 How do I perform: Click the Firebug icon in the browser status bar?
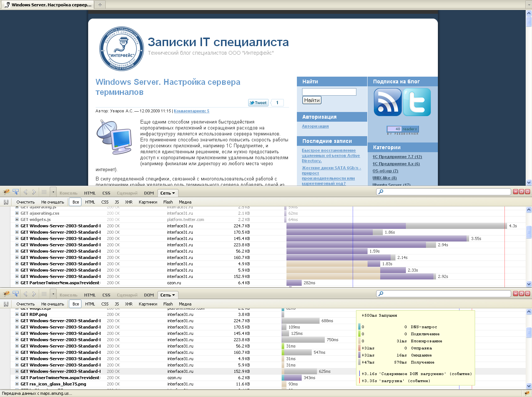coord(527,393)
